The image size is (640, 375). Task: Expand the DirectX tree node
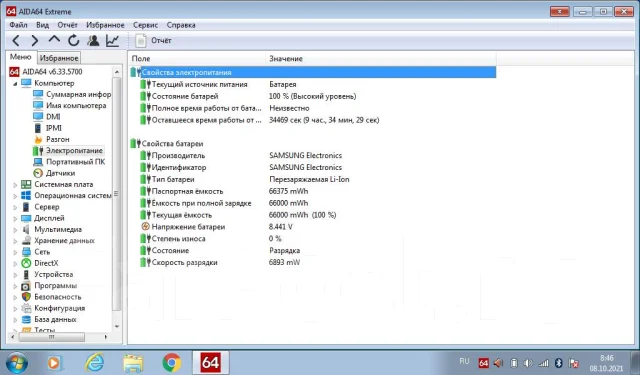click(15, 264)
